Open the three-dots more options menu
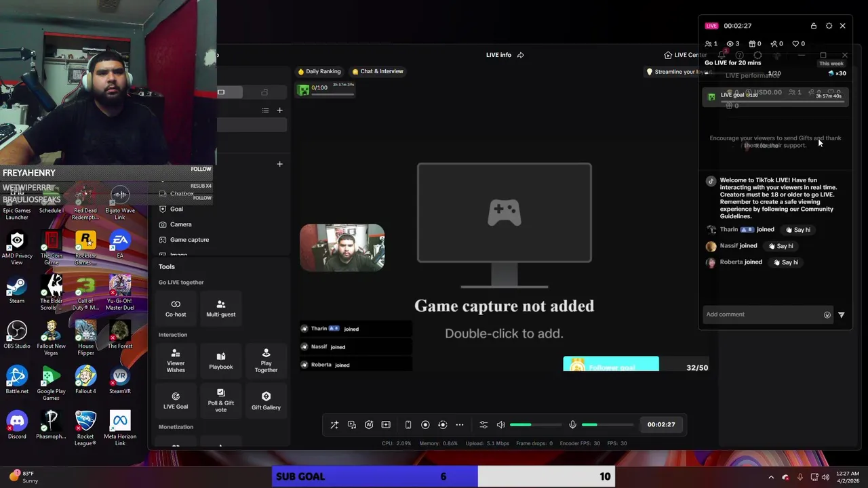This screenshot has height=488, width=868. [460, 425]
